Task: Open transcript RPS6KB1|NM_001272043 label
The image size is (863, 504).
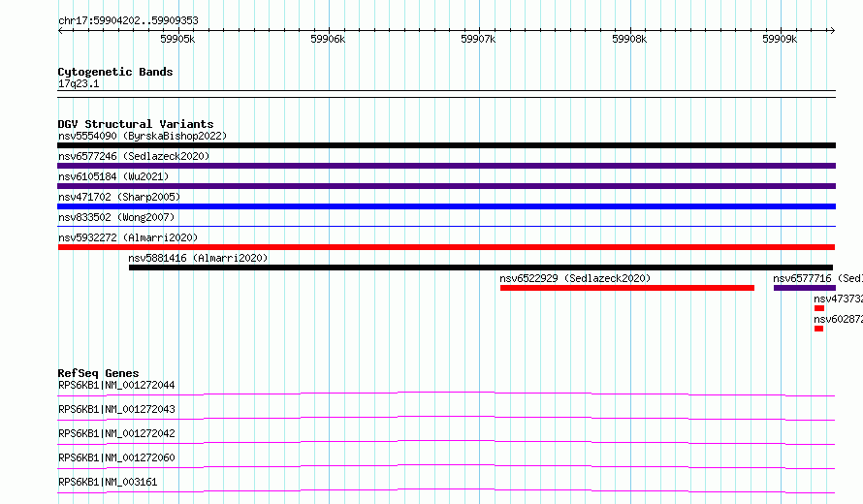Action: 116,409
